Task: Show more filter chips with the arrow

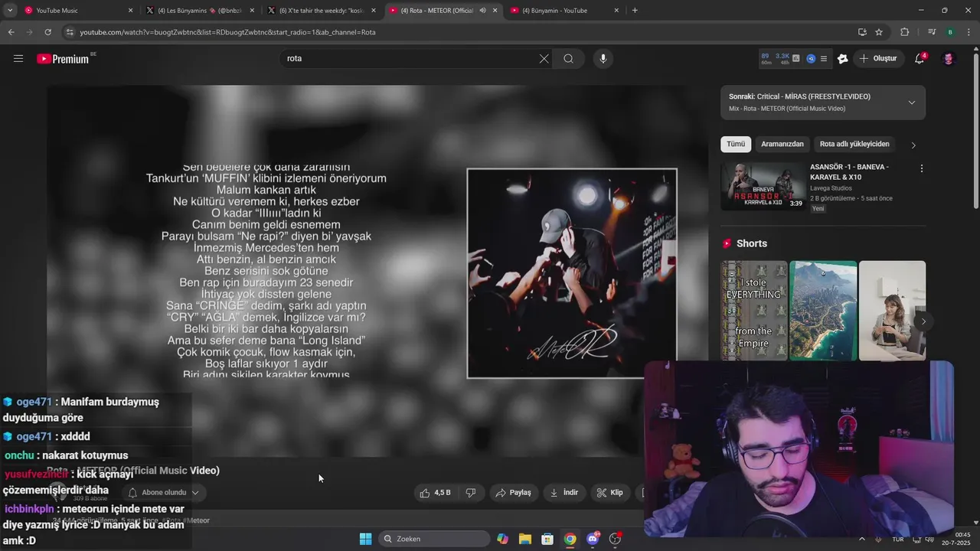Action: [x=913, y=145]
